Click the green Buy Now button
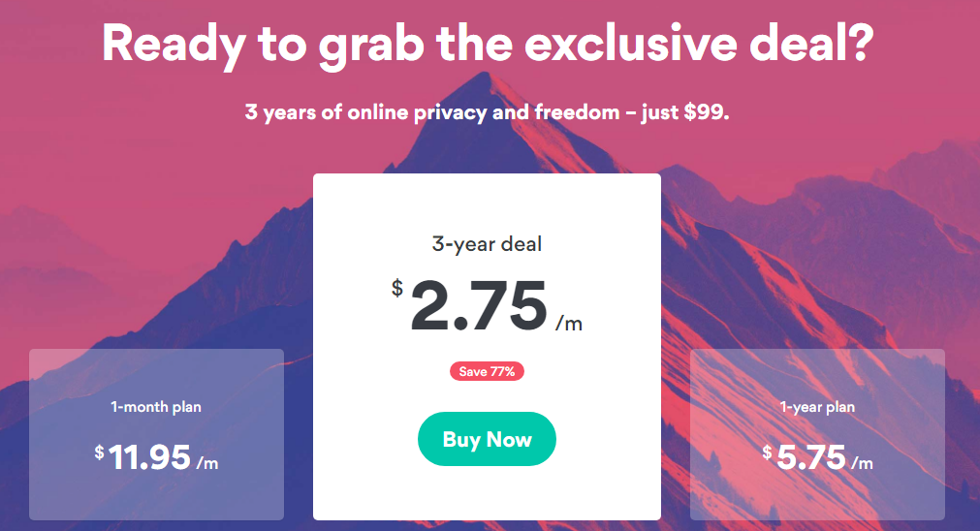 pos(487,439)
